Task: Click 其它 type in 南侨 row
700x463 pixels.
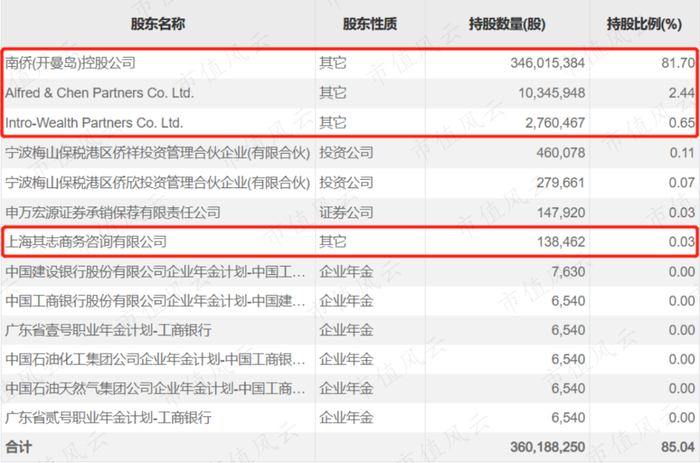Action: pyautogui.click(x=333, y=63)
